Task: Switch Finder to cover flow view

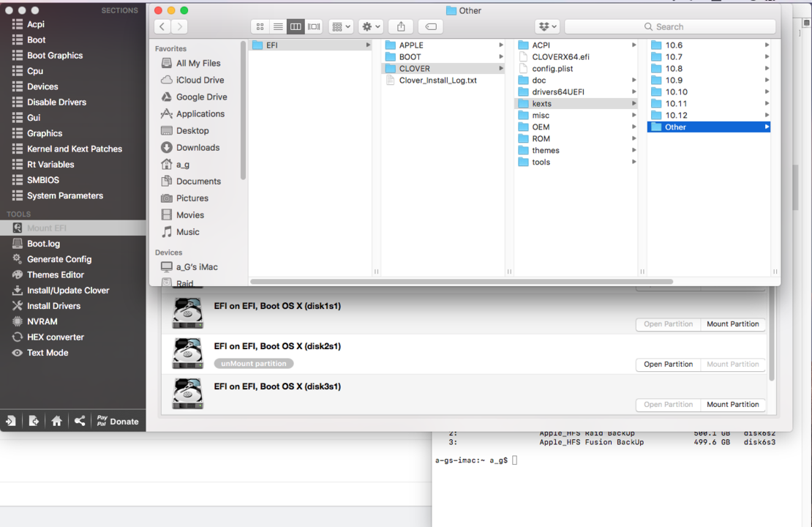Action: tap(314, 26)
